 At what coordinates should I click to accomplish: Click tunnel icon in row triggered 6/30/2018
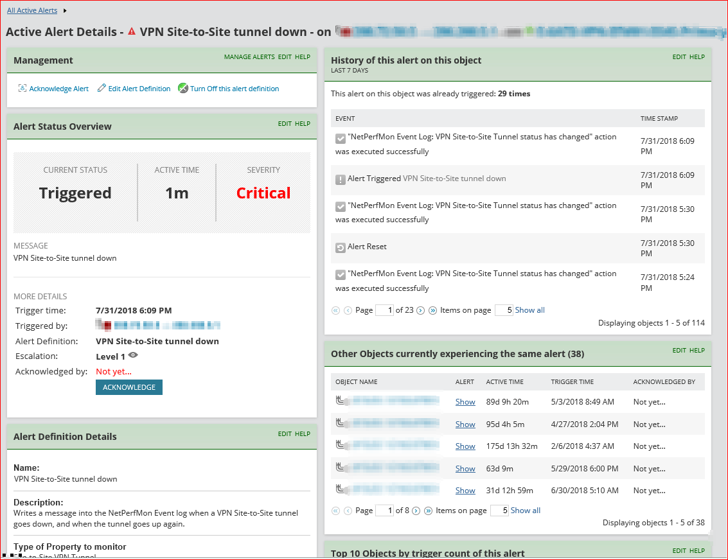point(341,489)
